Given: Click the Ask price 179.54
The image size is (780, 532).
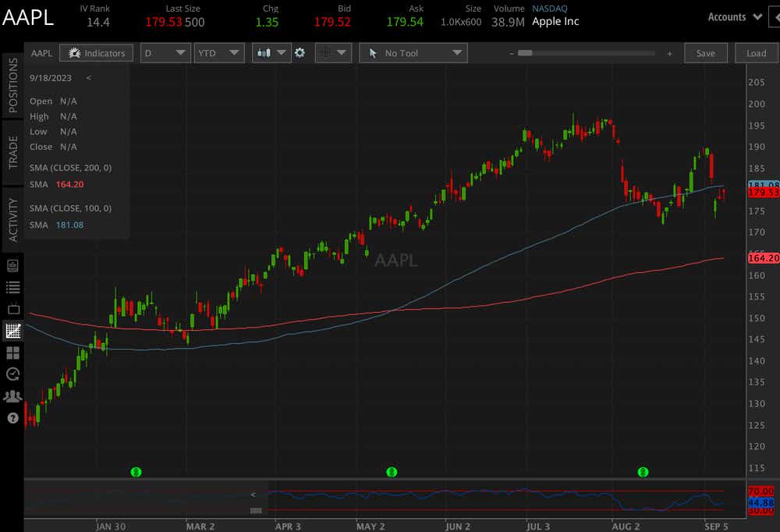Looking at the screenshot, I should pos(405,22).
